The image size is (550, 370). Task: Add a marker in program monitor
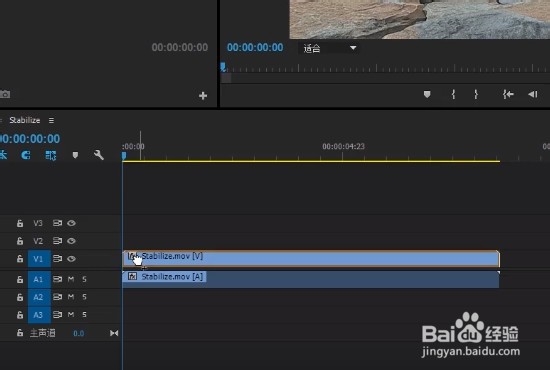[x=427, y=94]
